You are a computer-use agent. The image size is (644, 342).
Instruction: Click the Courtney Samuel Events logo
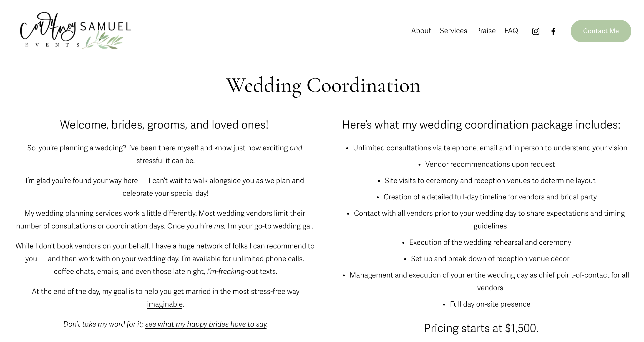(75, 31)
